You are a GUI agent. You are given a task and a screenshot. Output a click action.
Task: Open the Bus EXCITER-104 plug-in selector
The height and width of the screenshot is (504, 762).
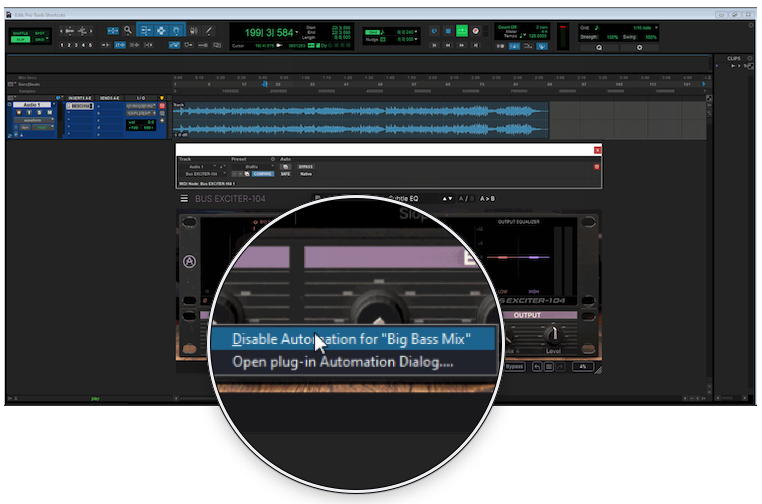(203, 174)
